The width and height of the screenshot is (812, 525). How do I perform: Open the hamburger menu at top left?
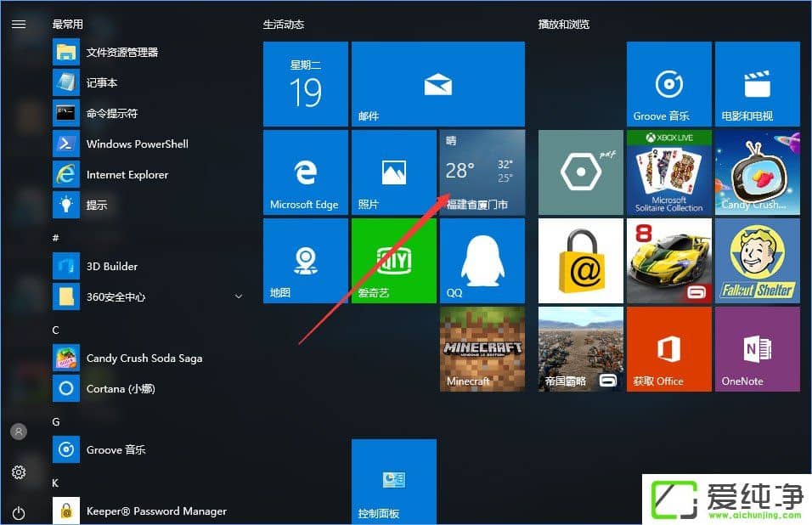point(19,24)
